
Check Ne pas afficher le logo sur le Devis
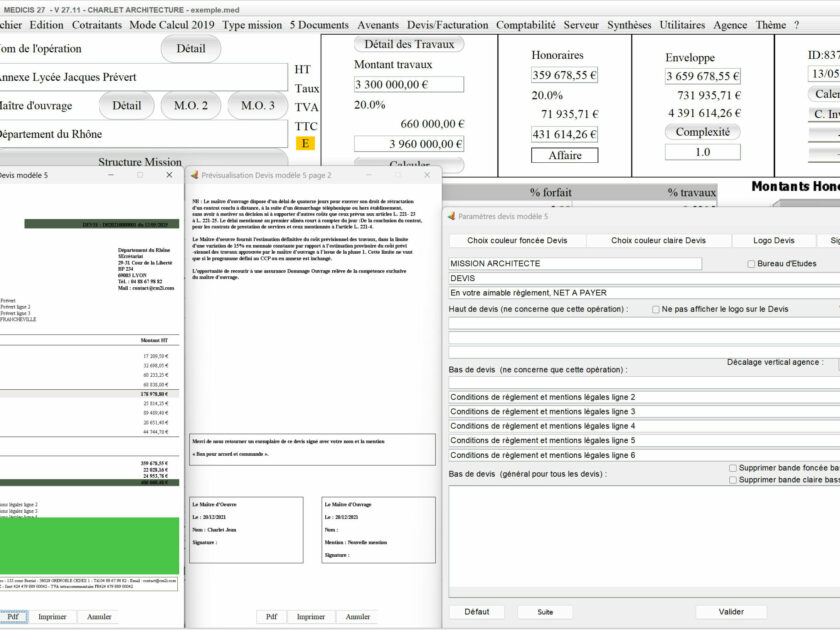click(656, 310)
